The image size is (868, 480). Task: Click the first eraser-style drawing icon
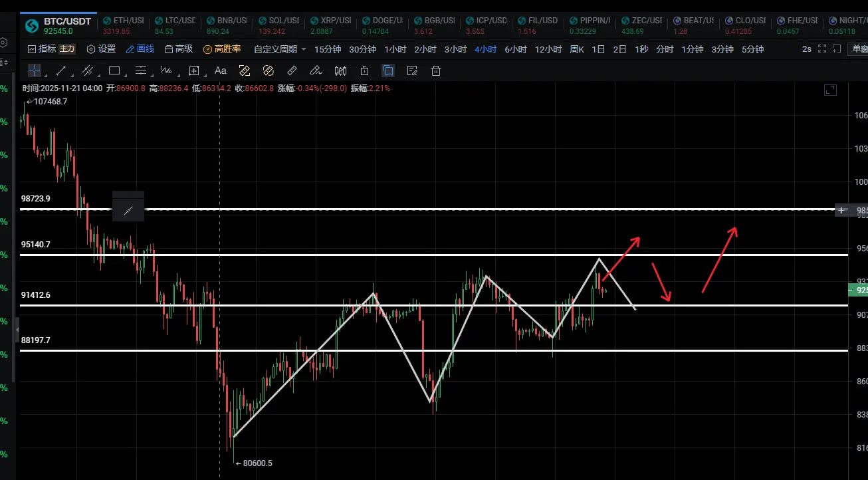pos(245,70)
